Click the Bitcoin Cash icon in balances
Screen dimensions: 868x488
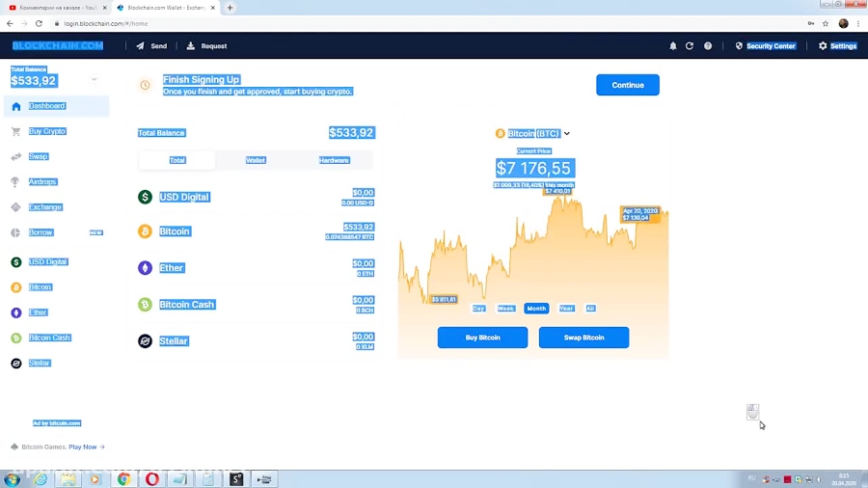coord(145,305)
